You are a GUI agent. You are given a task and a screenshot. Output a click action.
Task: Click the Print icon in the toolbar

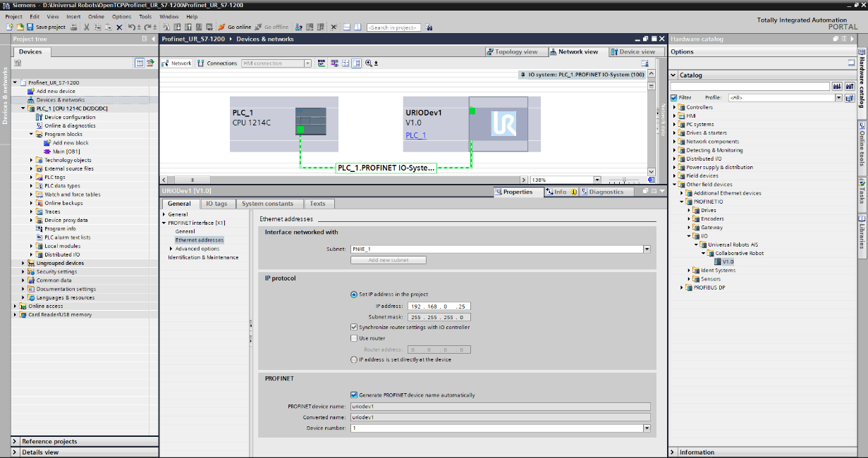coord(73,27)
